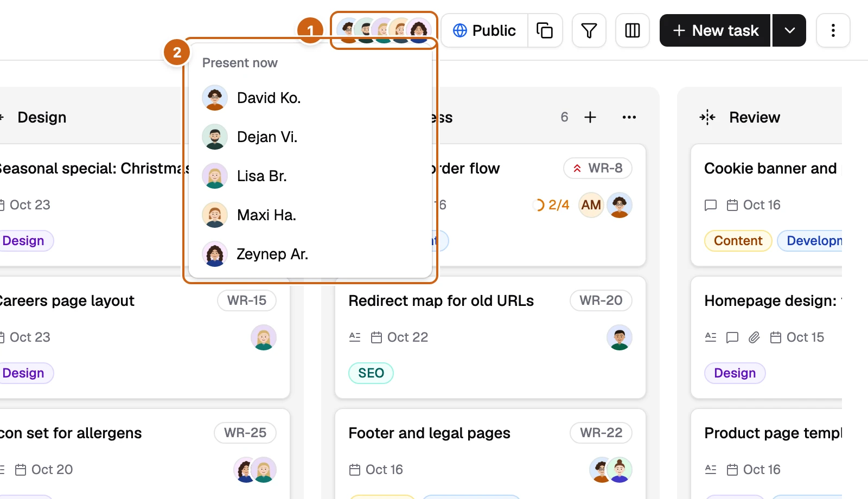Copy link using the duplicate icon beside Public
This screenshot has width=868, height=499.
click(545, 30)
